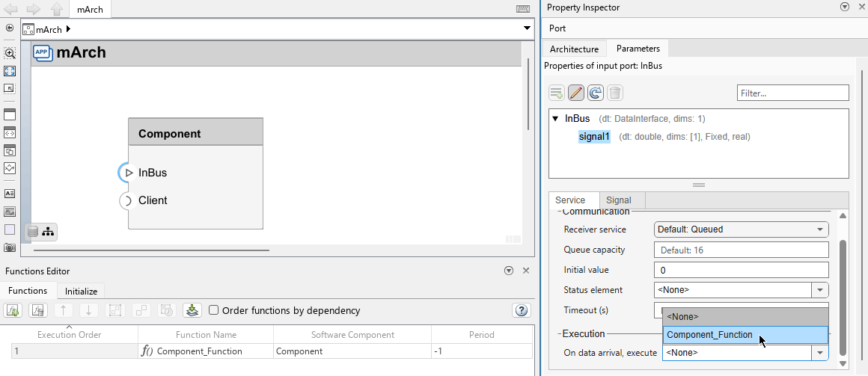This screenshot has width=868, height=376.
Task: Switch to the Signal tab
Action: (618, 200)
